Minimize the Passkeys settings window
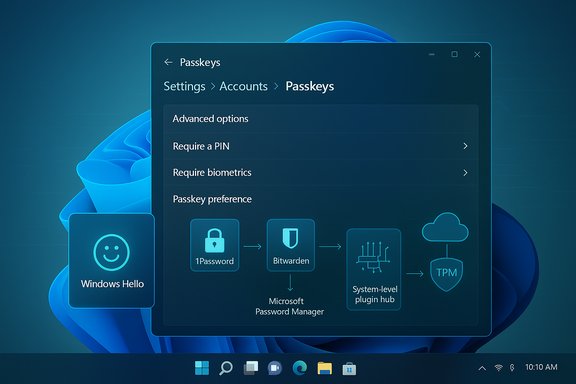 tap(432, 54)
